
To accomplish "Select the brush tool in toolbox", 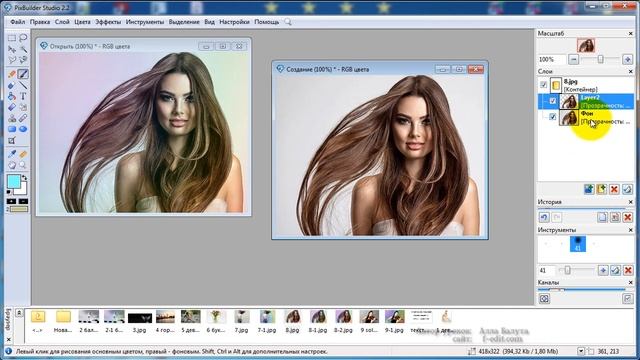I will pos(23,74).
